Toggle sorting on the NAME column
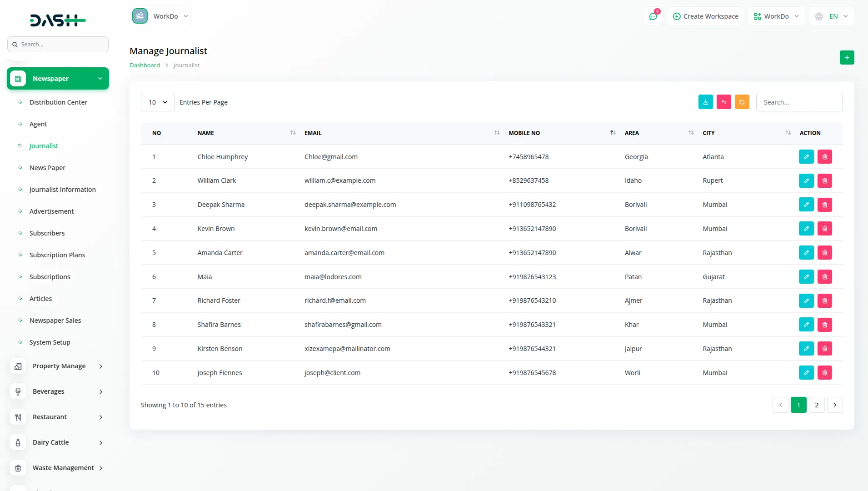 coord(292,132)
